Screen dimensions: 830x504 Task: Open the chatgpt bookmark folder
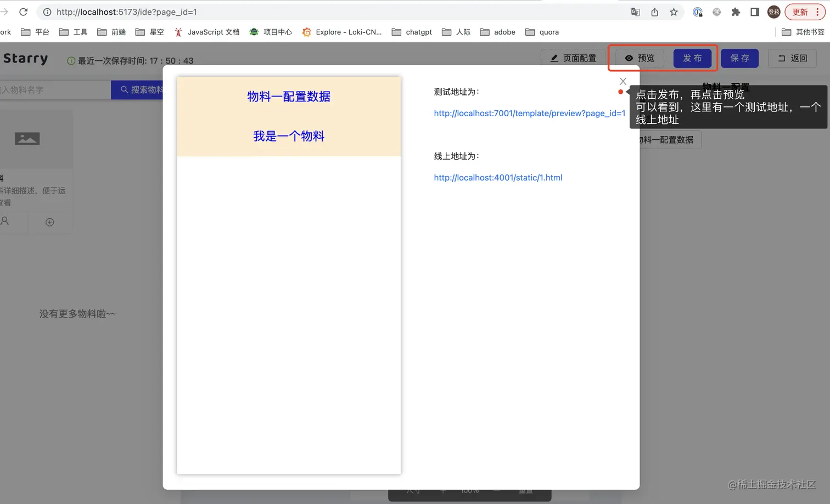coord(412,32)
